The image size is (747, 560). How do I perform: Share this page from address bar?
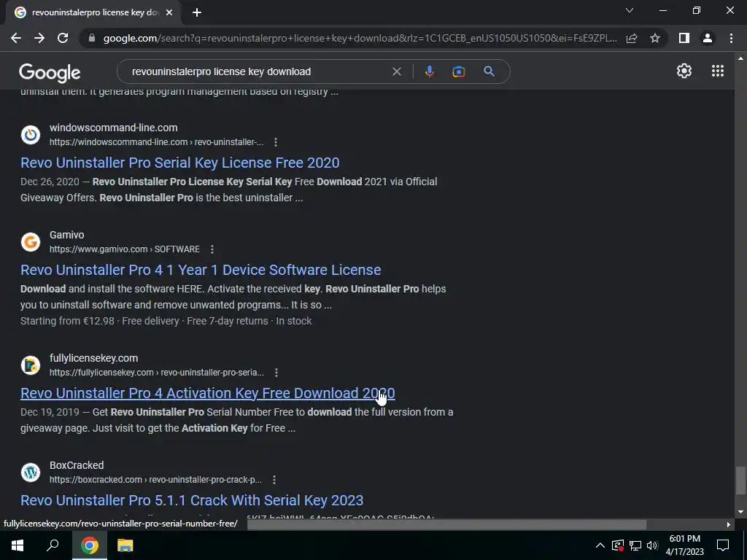(632, 38)
